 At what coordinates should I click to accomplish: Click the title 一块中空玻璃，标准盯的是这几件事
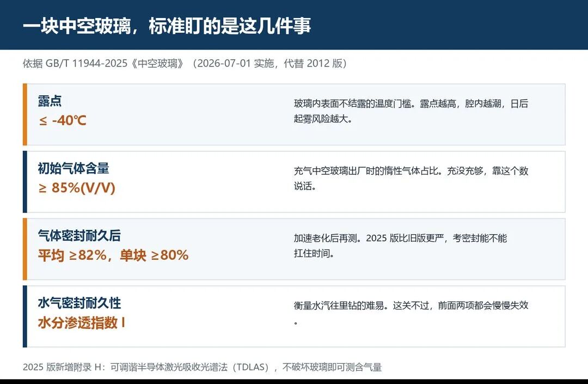167,26
